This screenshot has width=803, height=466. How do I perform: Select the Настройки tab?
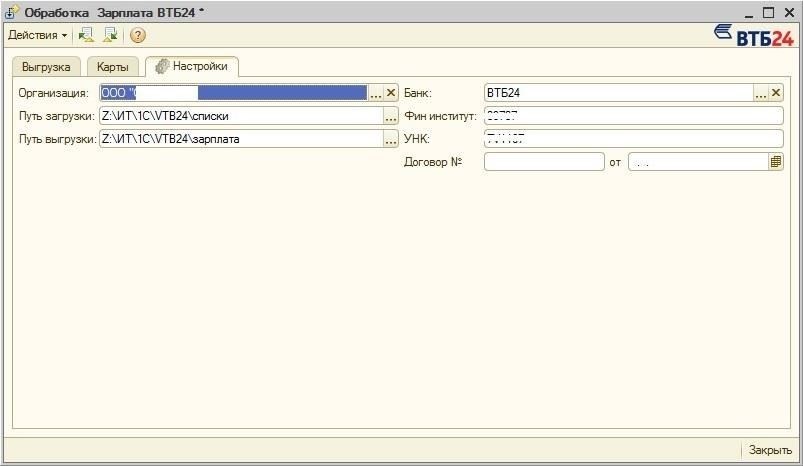pyautogui.click(x=192, y=67)
